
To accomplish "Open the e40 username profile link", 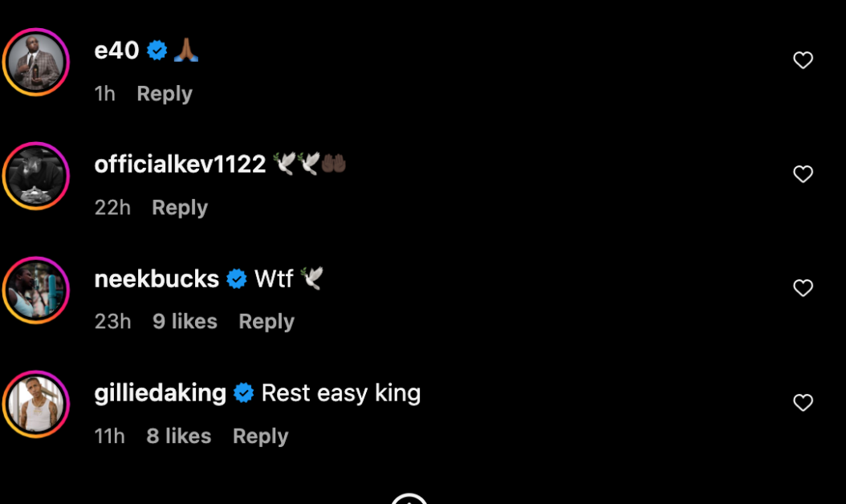I will click(x=116, y=51).
